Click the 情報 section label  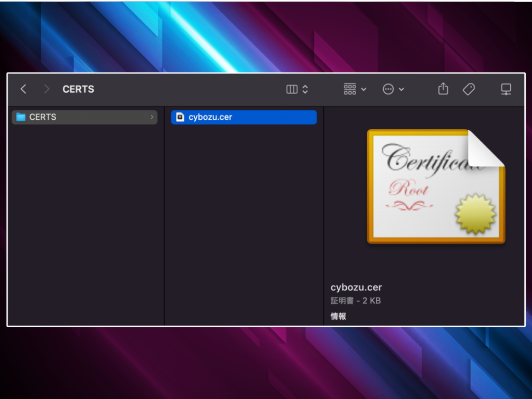[338, 316]
